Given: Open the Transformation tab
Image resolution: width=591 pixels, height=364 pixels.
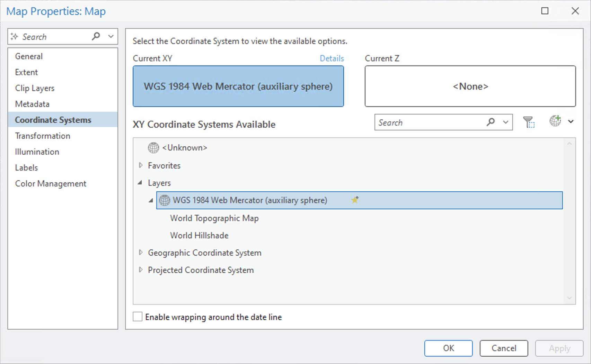Looking at the screenshot, I should tap(43, 136).
